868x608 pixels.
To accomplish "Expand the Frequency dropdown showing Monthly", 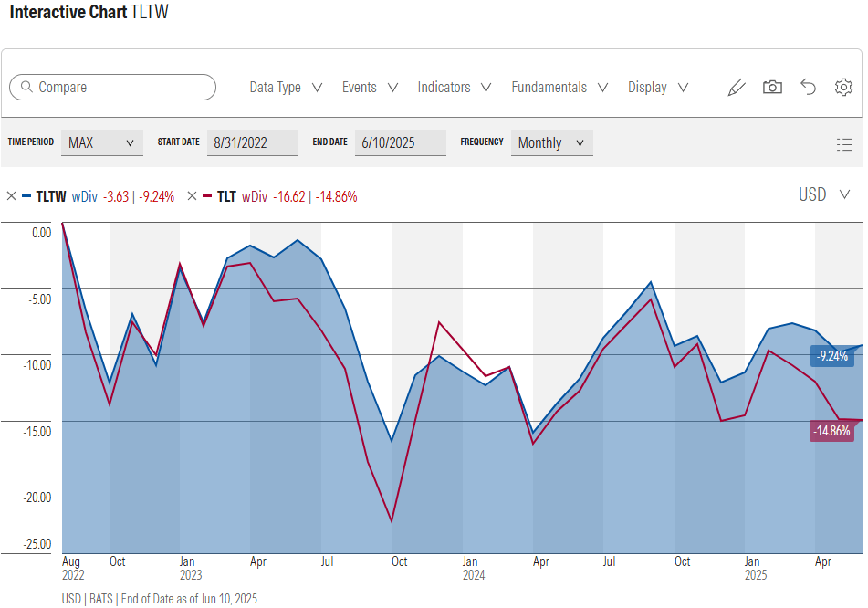I will 551,142.
